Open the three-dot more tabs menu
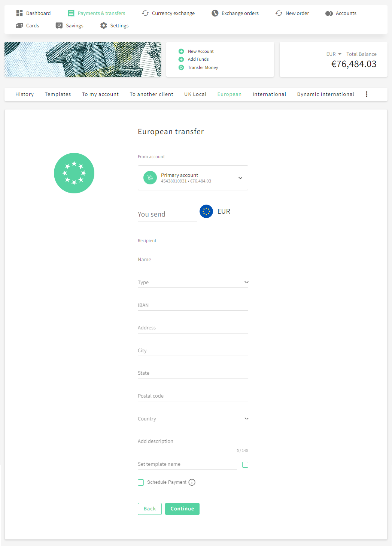The width and height of the screenshot is (392, 546). [x=367, y=94]
